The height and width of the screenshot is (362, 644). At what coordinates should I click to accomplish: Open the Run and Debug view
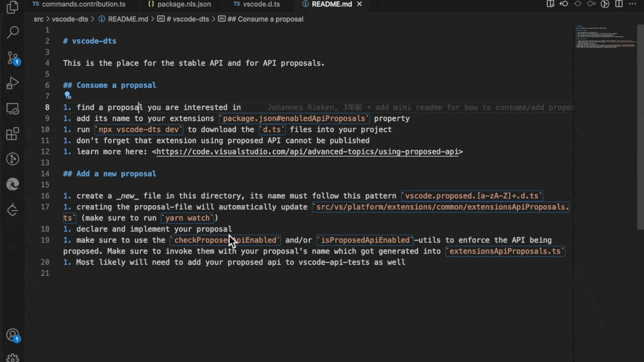(13, 83)
